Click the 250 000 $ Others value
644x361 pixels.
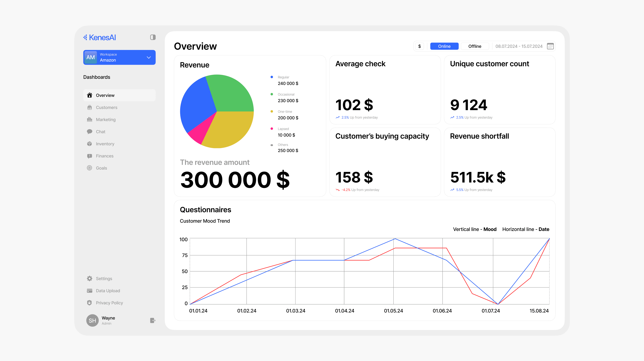click(288, 150)
